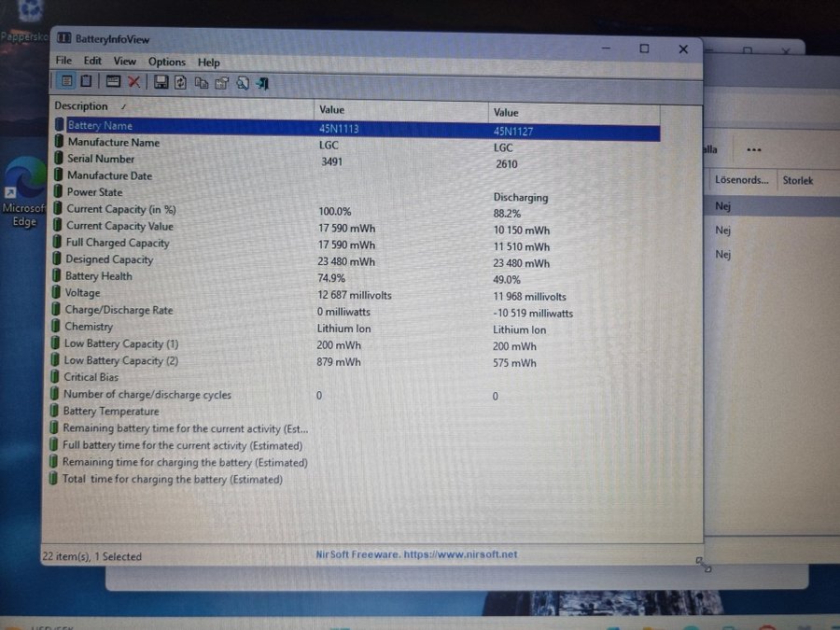Click the Find magnifier toolbar icon
This screenshot has width=840, height=630.
(x=243, y=84)
